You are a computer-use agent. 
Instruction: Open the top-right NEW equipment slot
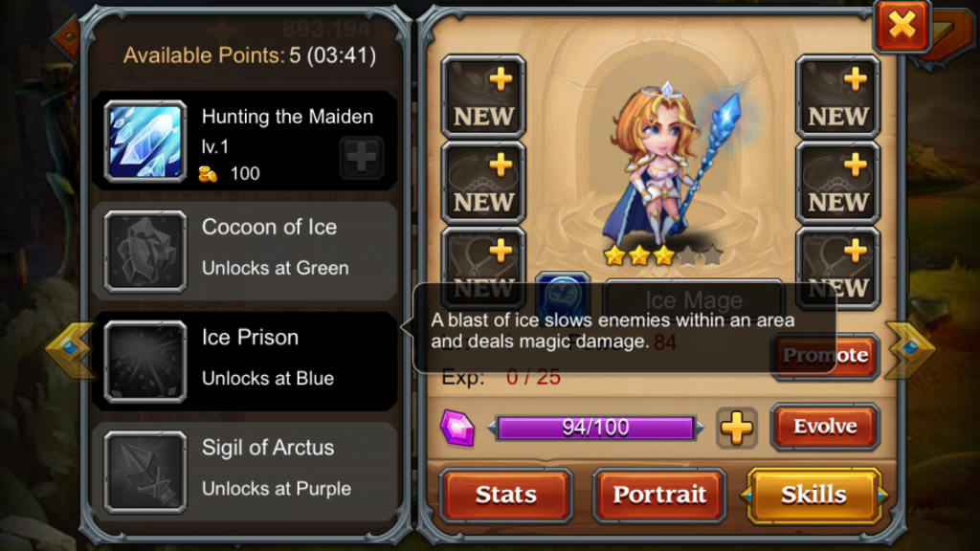837,97
